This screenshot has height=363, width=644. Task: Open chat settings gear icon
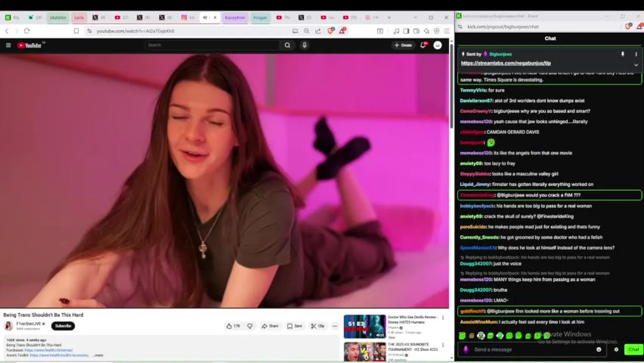616,349
